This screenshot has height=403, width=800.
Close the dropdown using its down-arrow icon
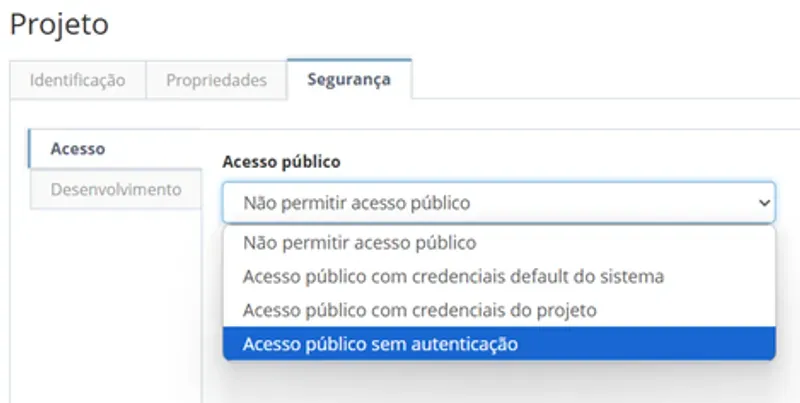pos(764,203)
